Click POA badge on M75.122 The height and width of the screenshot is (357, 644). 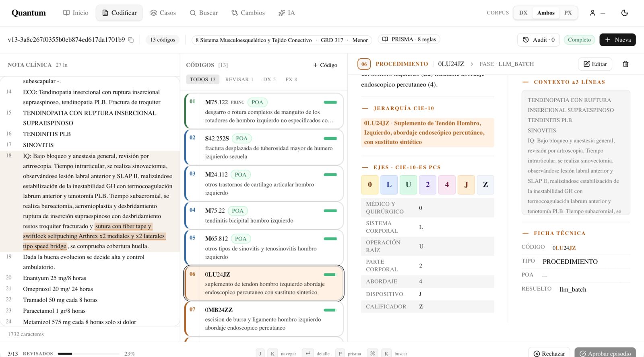pos(257,103)
